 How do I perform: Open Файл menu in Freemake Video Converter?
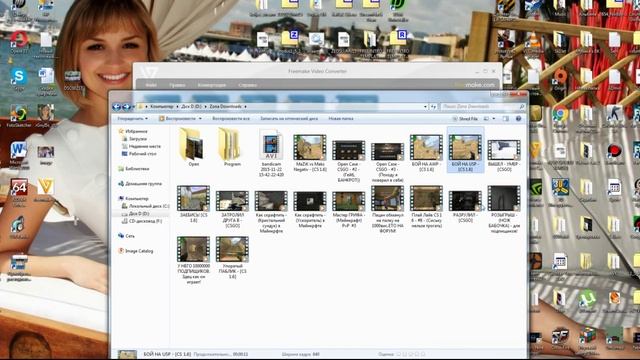pyautogui.click(x=151, y=85)
